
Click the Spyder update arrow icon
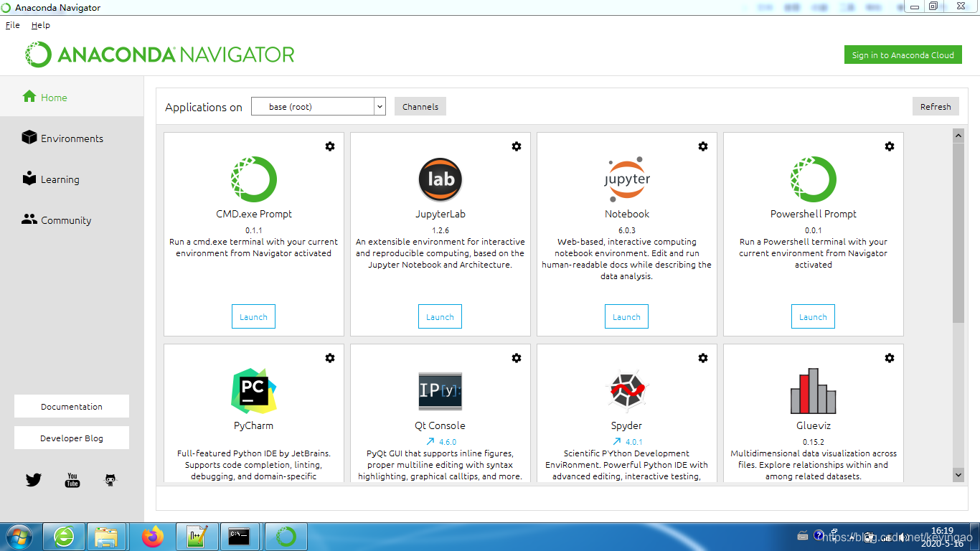pyautogui.click(x=616, y=442)
